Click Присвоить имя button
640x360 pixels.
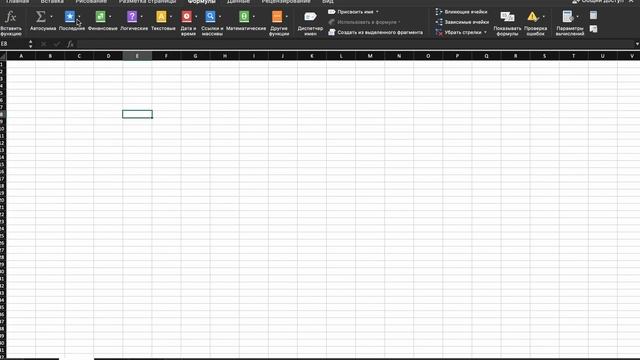pyautogui.click(x=353, y=12)
